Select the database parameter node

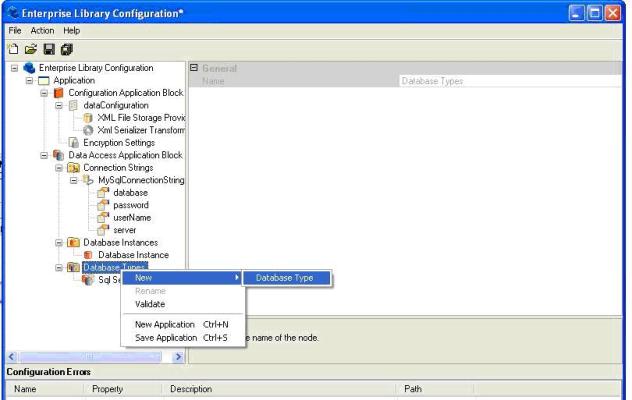pos(131,193)
